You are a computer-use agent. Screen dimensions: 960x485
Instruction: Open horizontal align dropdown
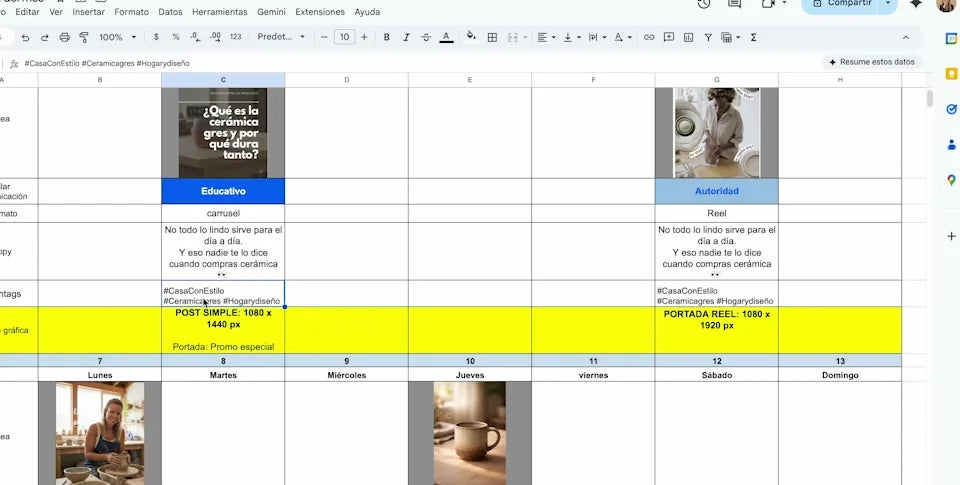point(546,37)
